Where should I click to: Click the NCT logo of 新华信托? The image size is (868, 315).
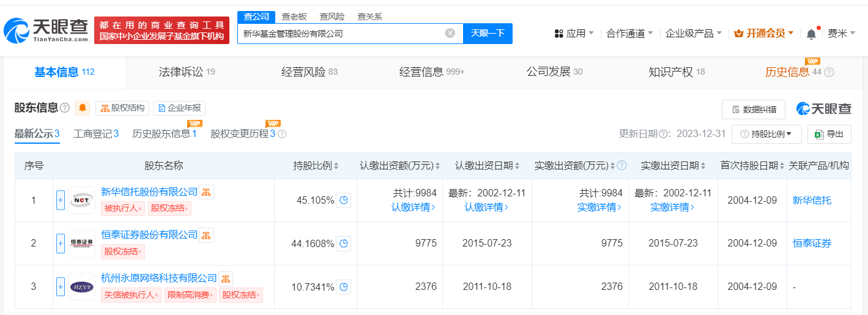coord(81,201)
